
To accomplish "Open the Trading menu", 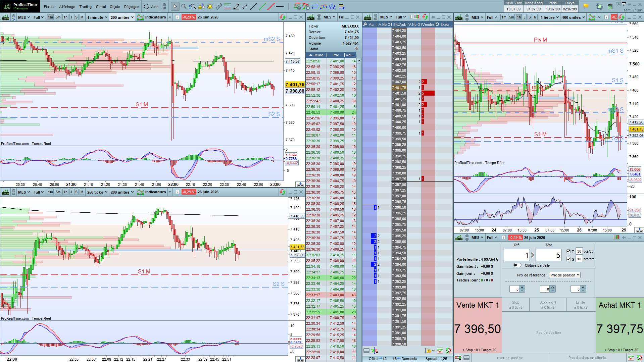I will click(x=85, y=7).
